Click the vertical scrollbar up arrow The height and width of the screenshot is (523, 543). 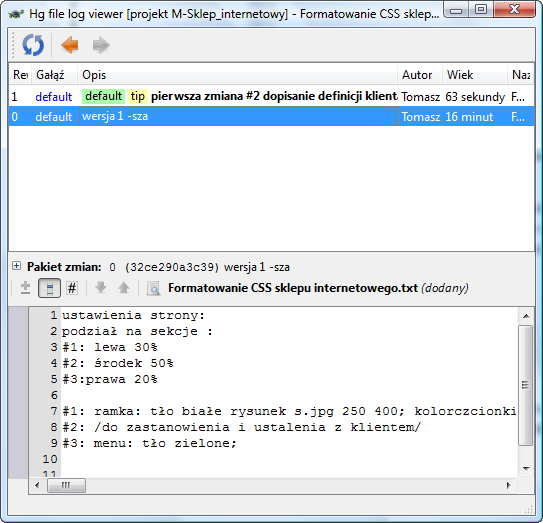(526, 316)
